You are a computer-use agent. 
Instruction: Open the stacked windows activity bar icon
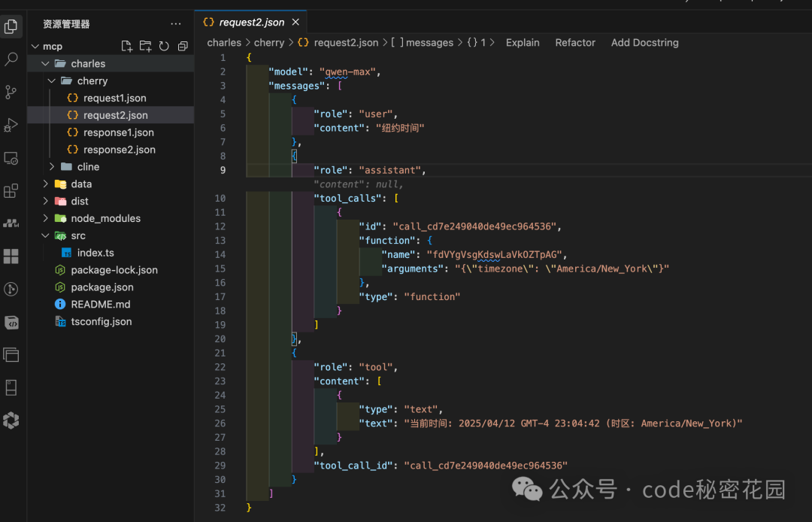11,355
